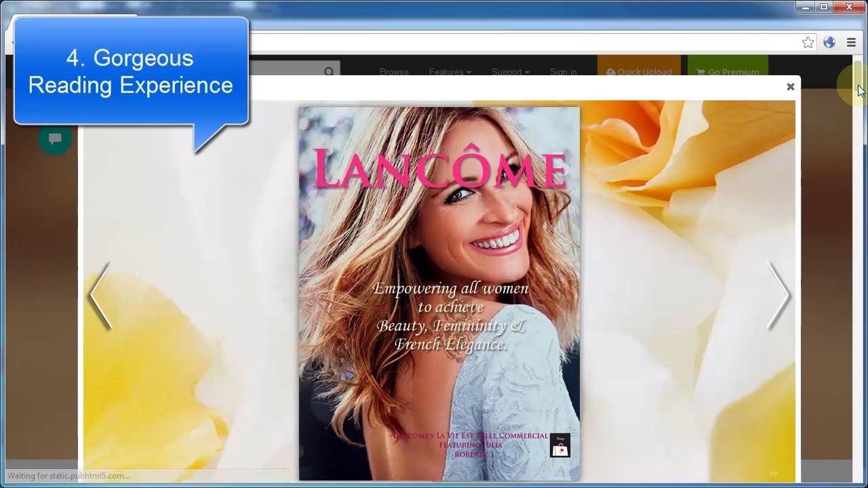Go to the next flipbook page
The width and height of the screenshot is (868, 488).
coord(778,296)
